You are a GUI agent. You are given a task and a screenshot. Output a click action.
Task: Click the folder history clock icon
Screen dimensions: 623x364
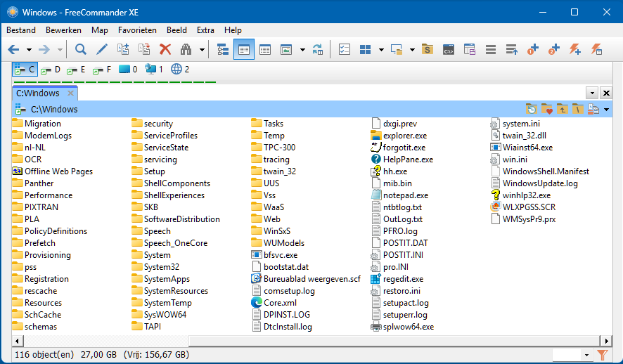click(531, 109)
